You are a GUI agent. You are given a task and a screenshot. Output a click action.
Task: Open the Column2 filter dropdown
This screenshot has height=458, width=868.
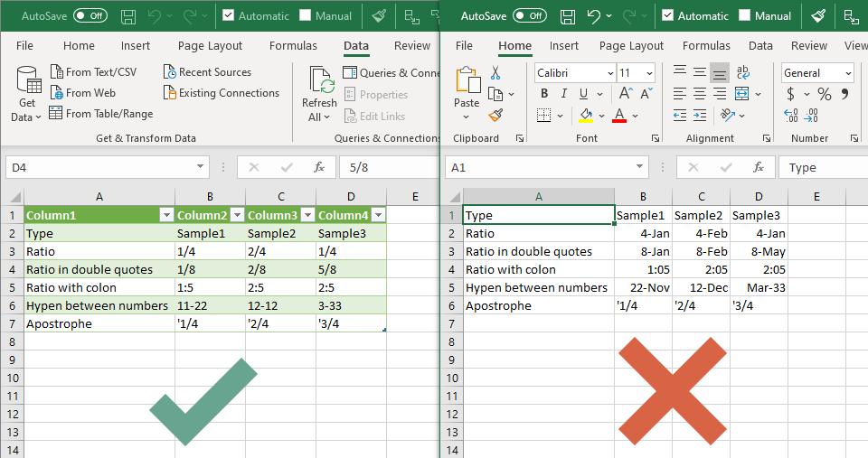pos(237,215)
